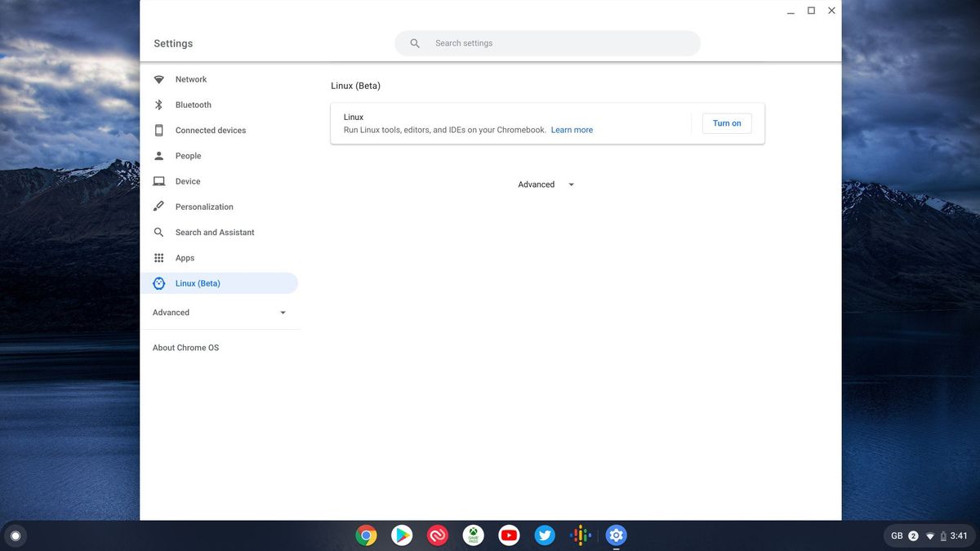Expand the Advanced dropdown in the main panel
Screen dimensions: 980x551
click(x=546, y=184)
